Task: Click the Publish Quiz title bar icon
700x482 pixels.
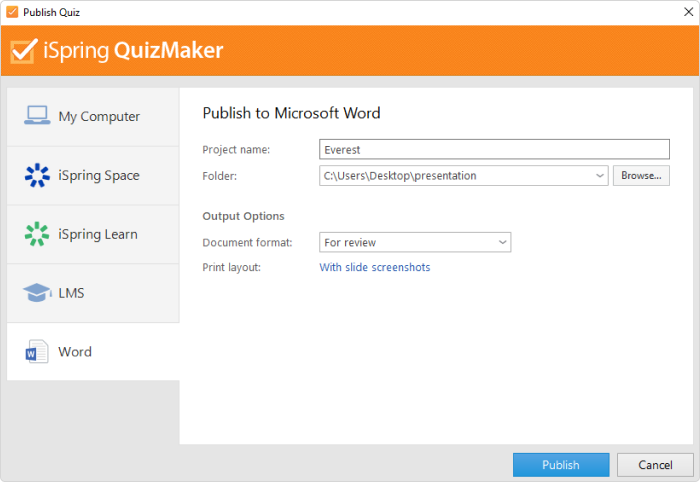Action: tap(12, 12)
